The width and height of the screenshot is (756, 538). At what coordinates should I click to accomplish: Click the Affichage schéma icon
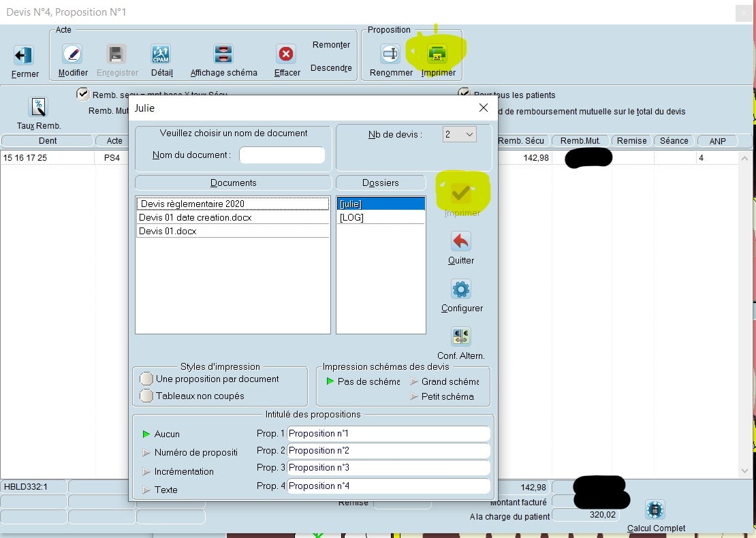pos(223,54)
